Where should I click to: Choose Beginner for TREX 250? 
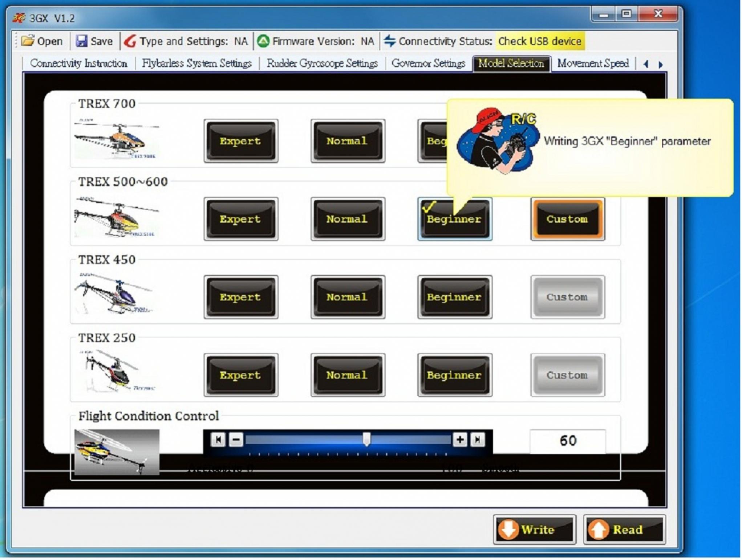tap(455, 375)
